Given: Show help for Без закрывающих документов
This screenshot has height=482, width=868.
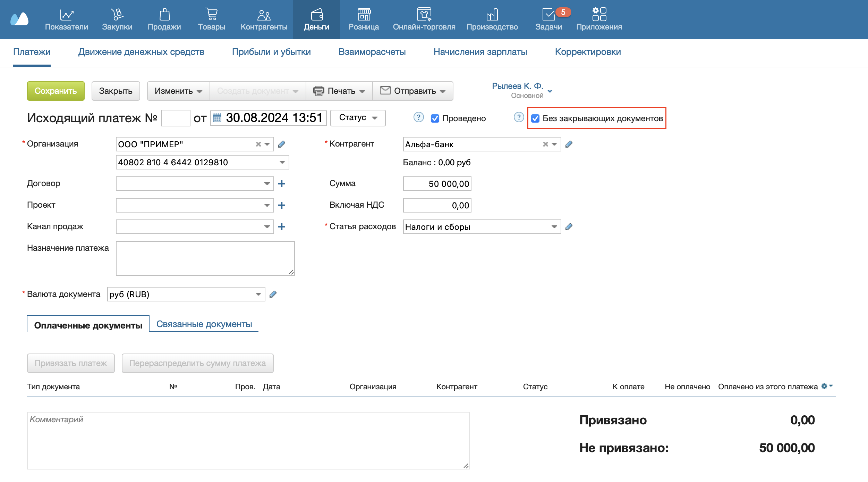Looking at the screenshot, I should pos(519,118).
